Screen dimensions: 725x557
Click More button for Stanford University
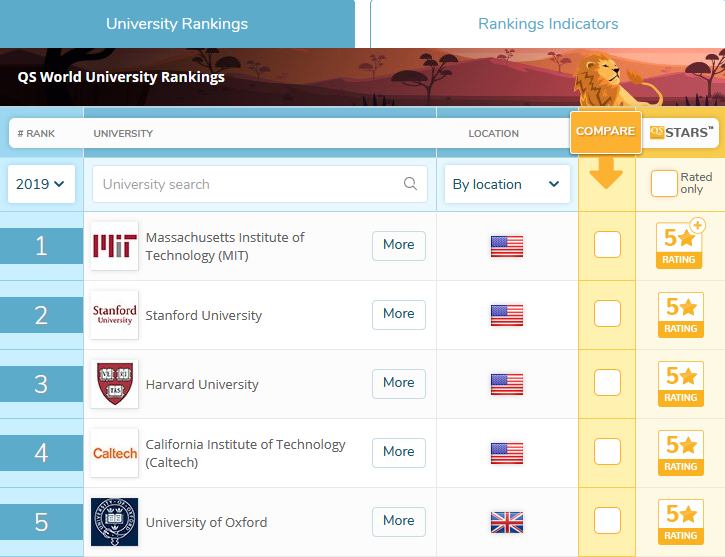tap(399, 314)
